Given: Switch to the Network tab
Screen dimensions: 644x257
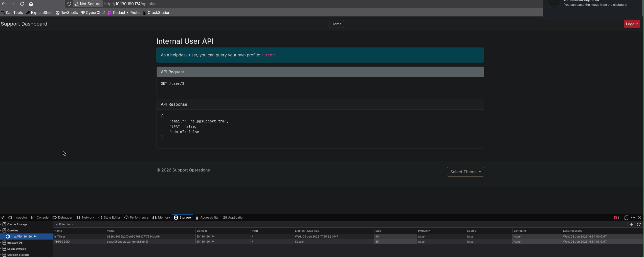Looking at the screenshot, I should pos(85,218).
